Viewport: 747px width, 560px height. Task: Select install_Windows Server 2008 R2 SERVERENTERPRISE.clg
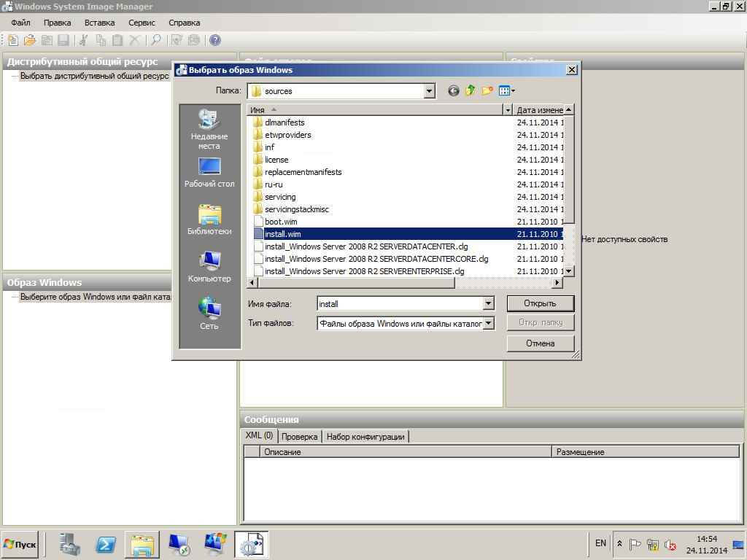coord(365,271)
